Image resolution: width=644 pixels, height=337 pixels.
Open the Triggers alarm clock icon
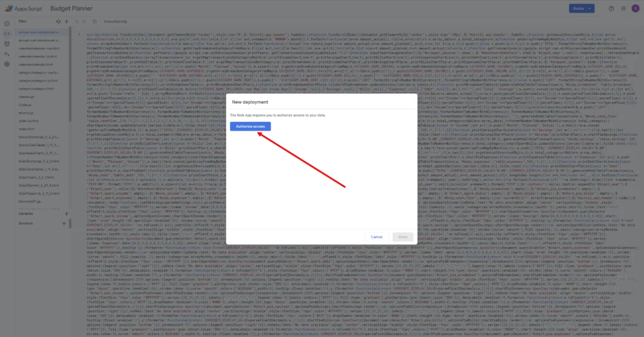(x=6, y=43)
